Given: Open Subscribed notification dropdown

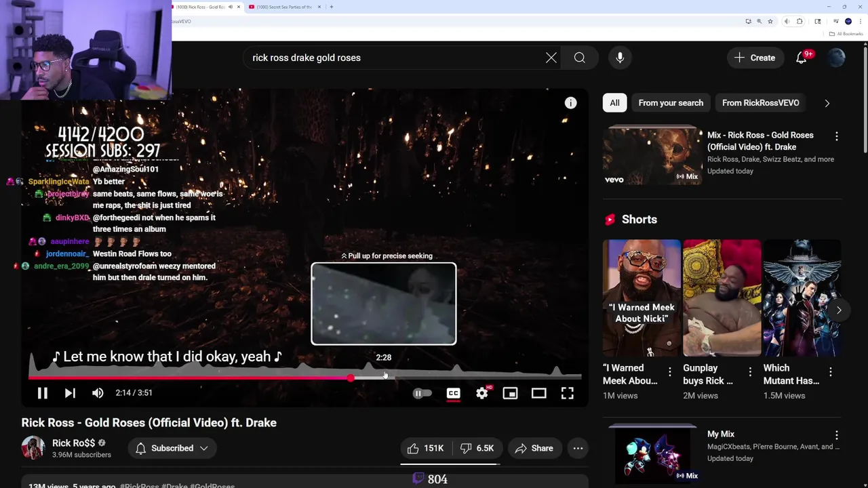Looking at the screenshot, I should click(171, 448).
